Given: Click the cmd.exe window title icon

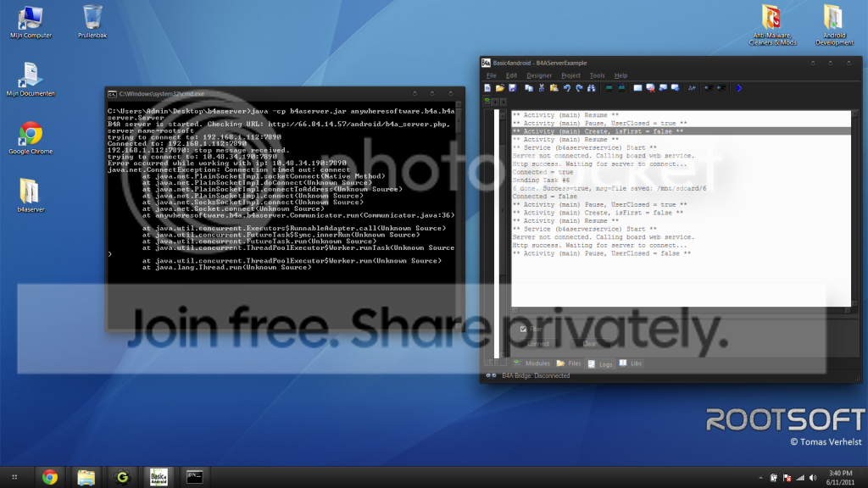Looking at the screenshot, I should [x=112, y=94].
